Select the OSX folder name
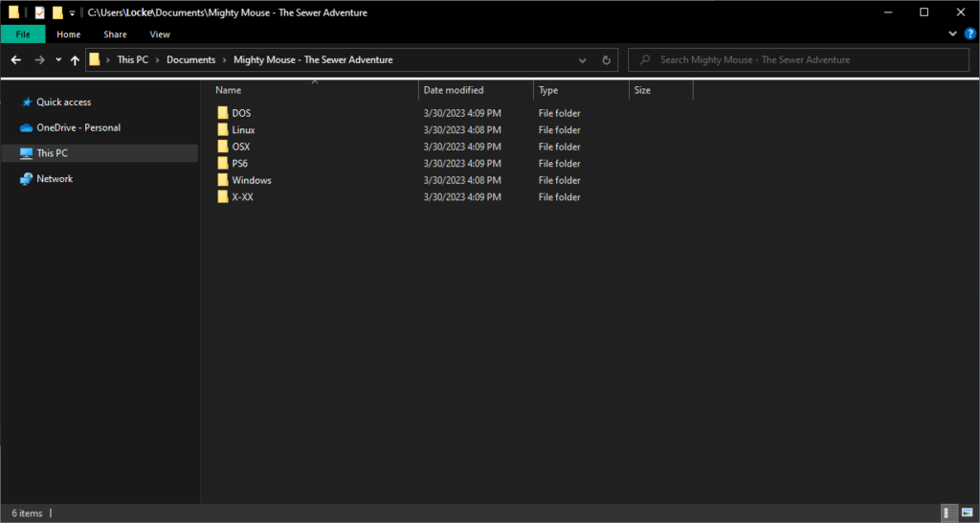 click(x=240, y=147)
